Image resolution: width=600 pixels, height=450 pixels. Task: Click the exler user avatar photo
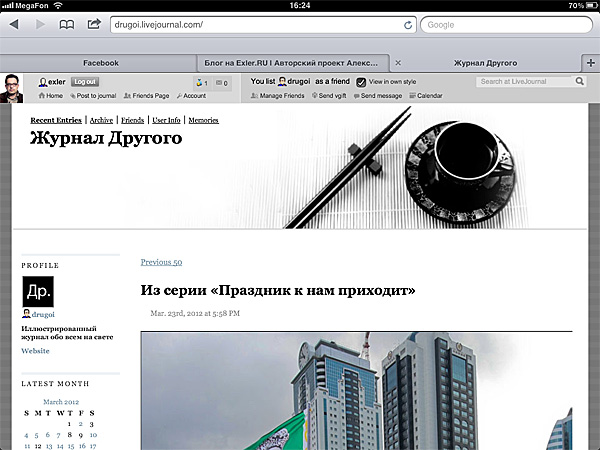(18, 87)
